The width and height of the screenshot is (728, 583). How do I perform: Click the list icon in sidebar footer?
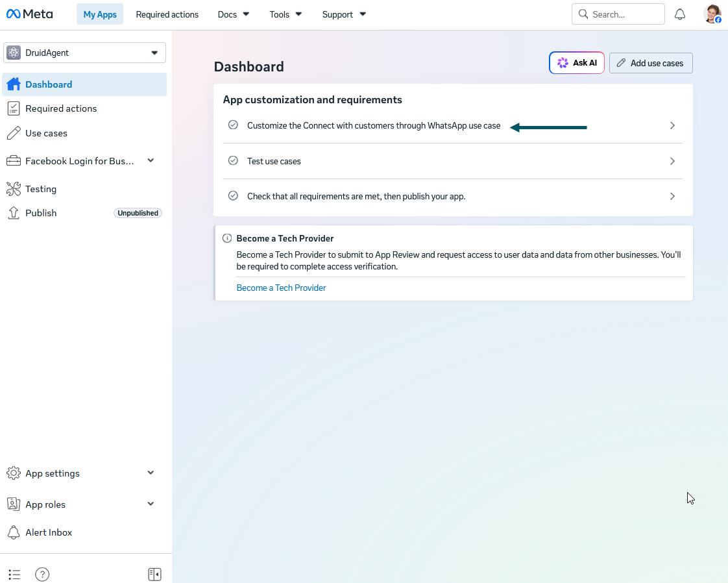[14, 575]
